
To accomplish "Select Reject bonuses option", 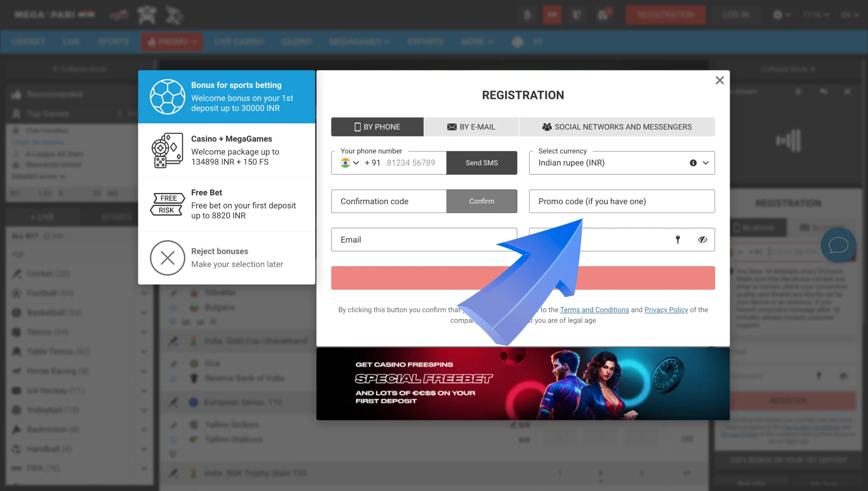I will [x=226, y=258].
